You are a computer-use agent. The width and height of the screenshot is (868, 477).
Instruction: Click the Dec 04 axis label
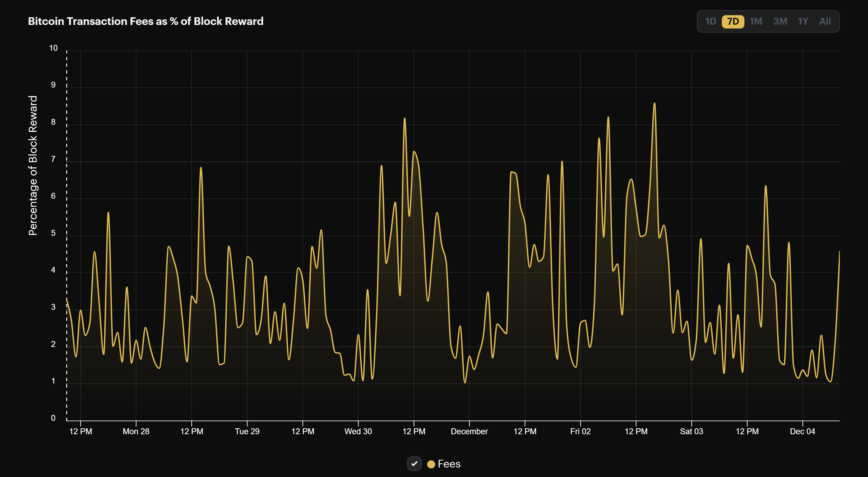coord(802,432)
